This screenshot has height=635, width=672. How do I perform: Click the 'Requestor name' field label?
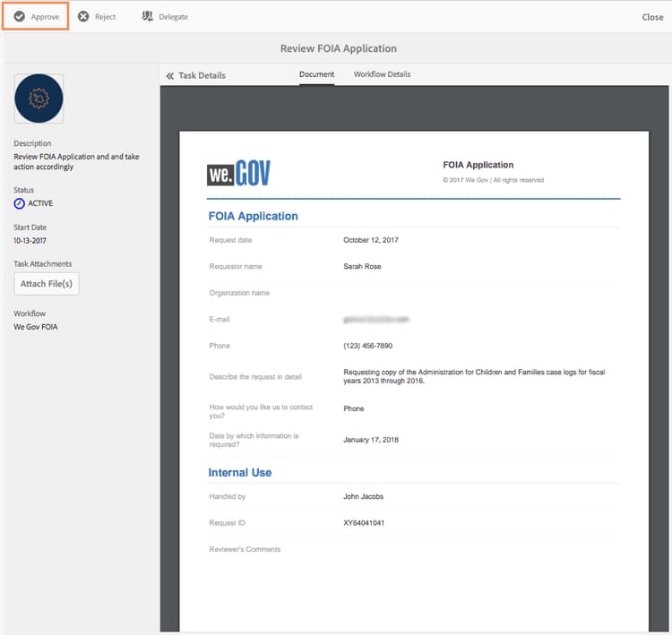point(236,267)
